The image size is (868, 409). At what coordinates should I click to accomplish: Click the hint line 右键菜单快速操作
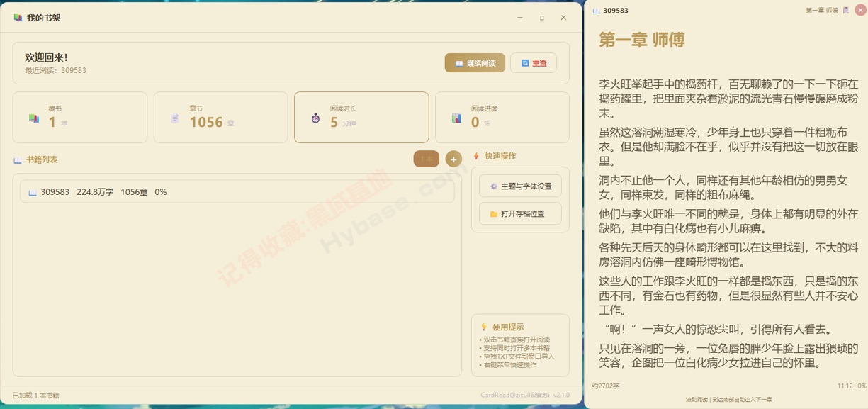point(507,365)
